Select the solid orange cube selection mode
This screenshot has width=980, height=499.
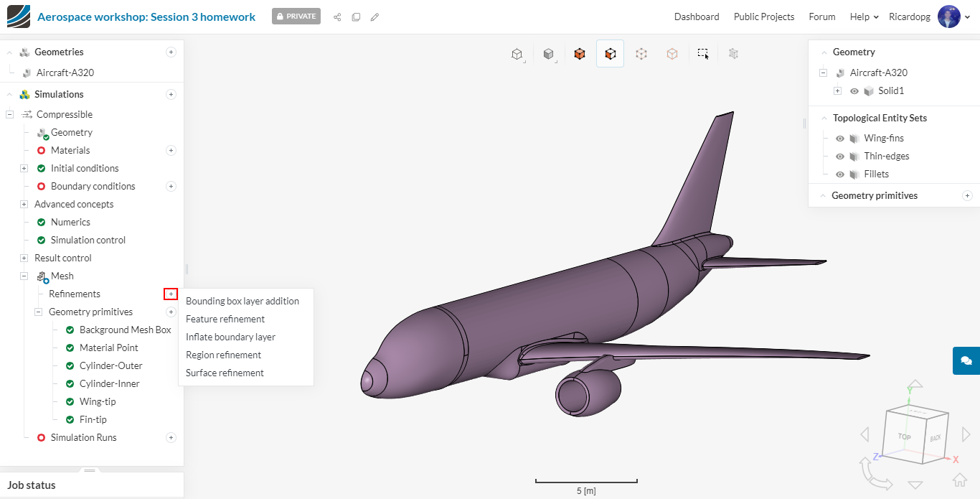coord(579,54)
